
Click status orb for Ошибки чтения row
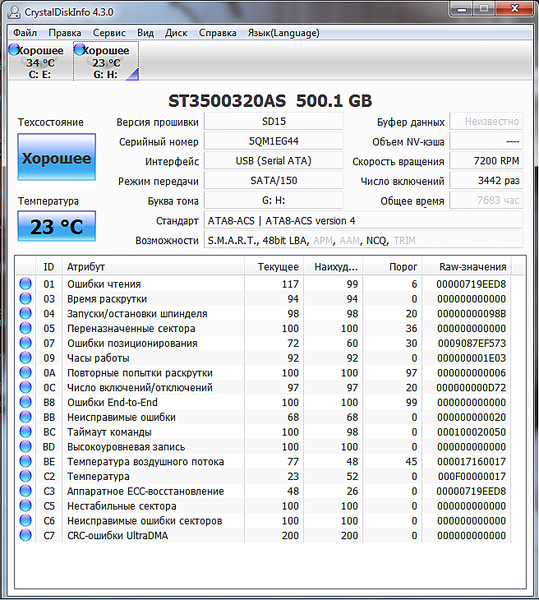point(26,284)
